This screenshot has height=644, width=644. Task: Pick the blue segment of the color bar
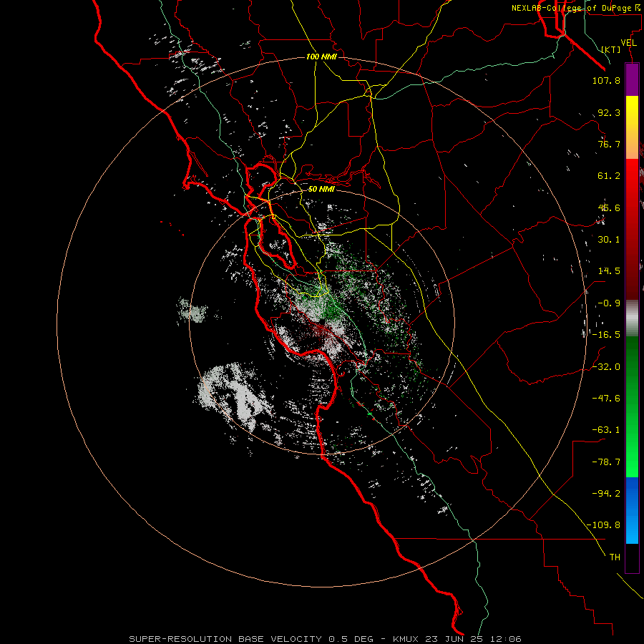pos(632,510)
